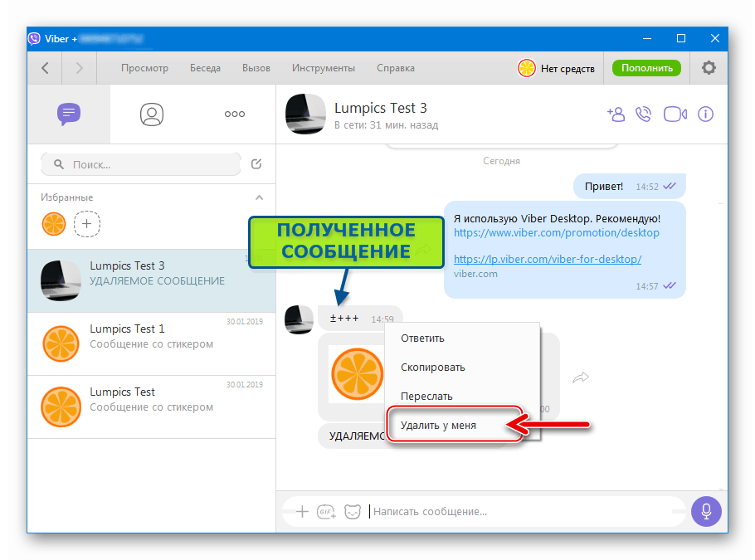Open the Беседа menu

(205, 68)
